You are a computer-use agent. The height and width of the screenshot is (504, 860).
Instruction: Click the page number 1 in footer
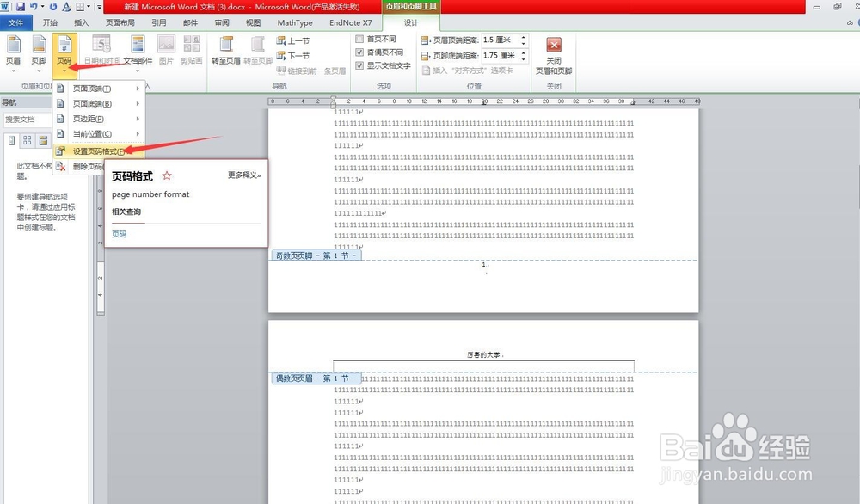483,264
